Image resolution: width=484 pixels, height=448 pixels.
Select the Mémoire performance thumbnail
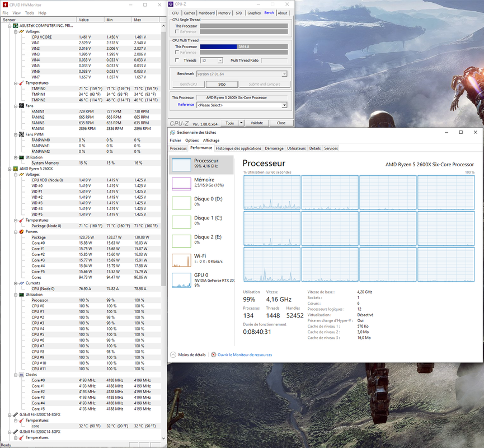click(x=181, y=184)
